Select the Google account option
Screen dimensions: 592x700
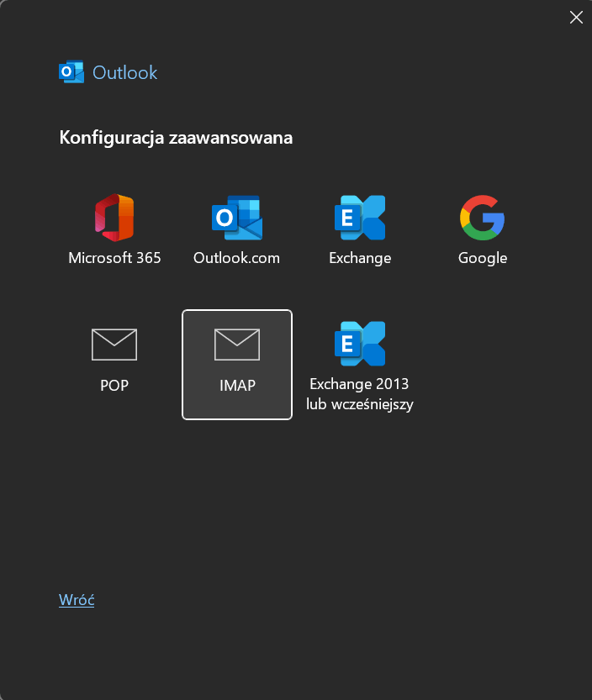coord(483,230)
